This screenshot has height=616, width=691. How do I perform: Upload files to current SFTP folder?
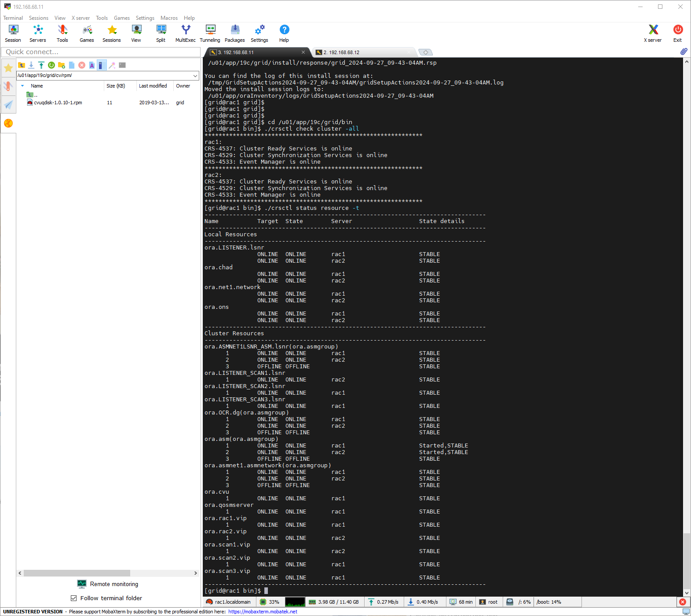pos(41,65)
